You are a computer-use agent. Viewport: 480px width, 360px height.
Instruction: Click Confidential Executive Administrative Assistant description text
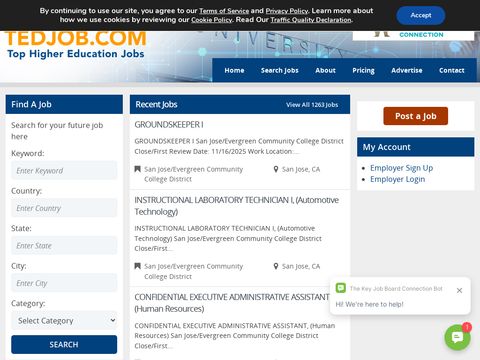(235, 335)
